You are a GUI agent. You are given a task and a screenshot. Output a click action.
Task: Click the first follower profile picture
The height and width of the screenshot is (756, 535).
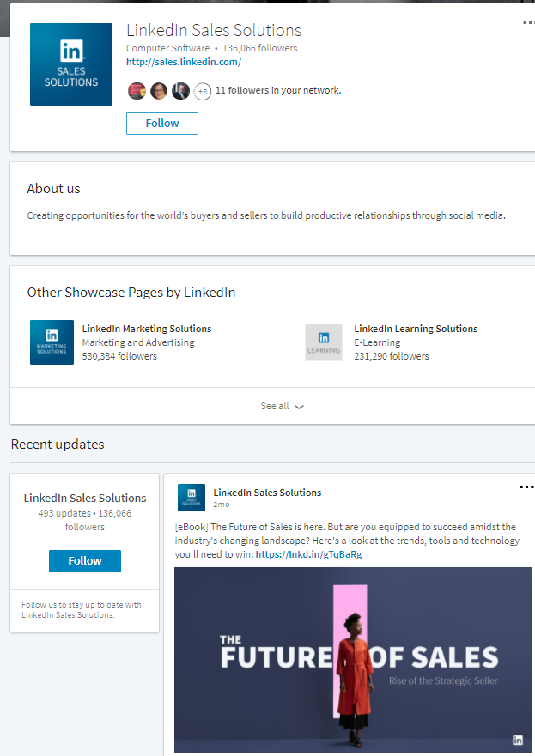point(137,90)
